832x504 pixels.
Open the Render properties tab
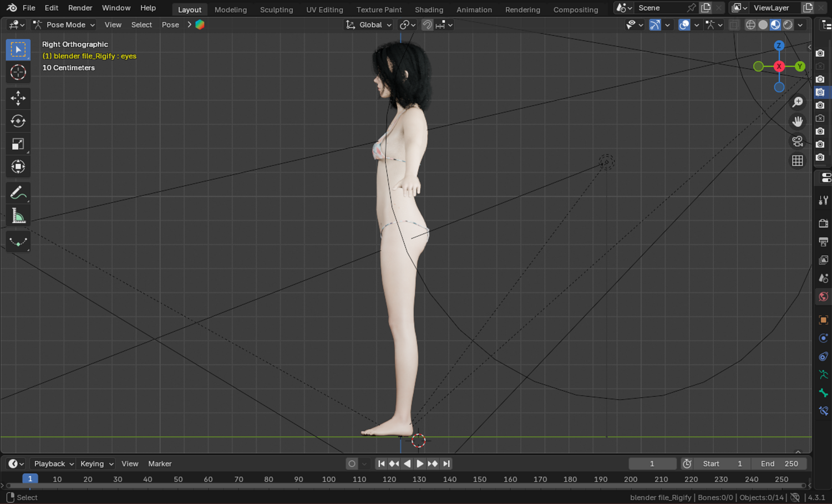click(x=824, y=223)
